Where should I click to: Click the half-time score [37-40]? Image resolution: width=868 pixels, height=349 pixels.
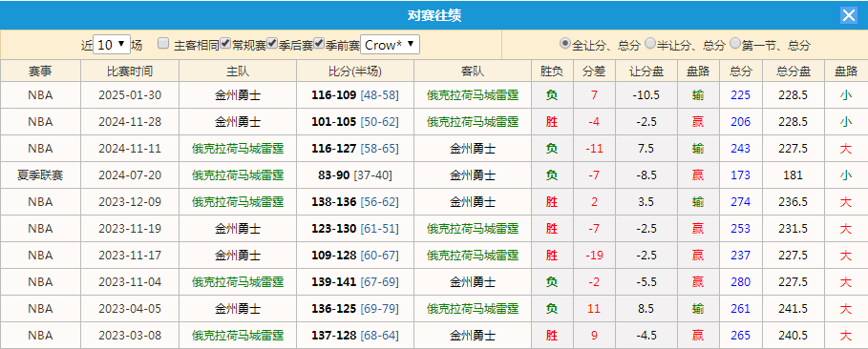(372, 175)
